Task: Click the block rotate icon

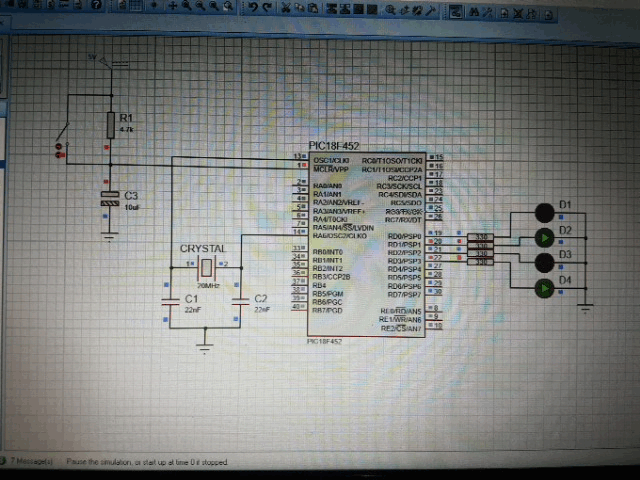Action: click(x=358, y=9)
